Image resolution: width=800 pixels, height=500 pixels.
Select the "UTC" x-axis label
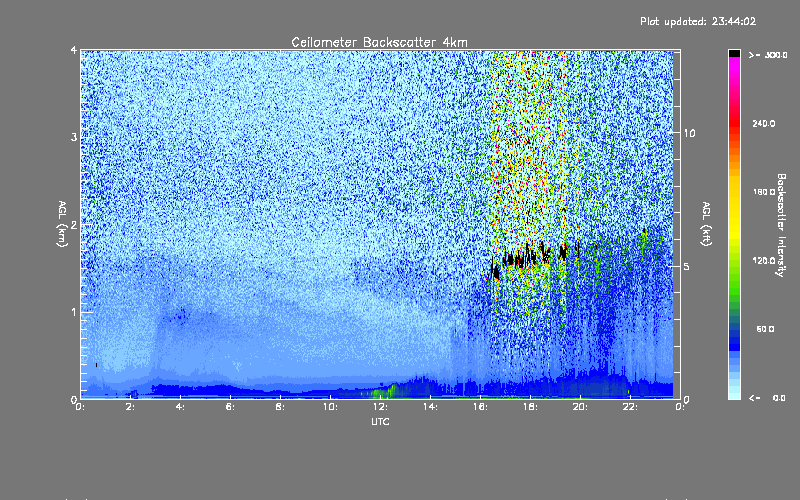click(380, 421)
